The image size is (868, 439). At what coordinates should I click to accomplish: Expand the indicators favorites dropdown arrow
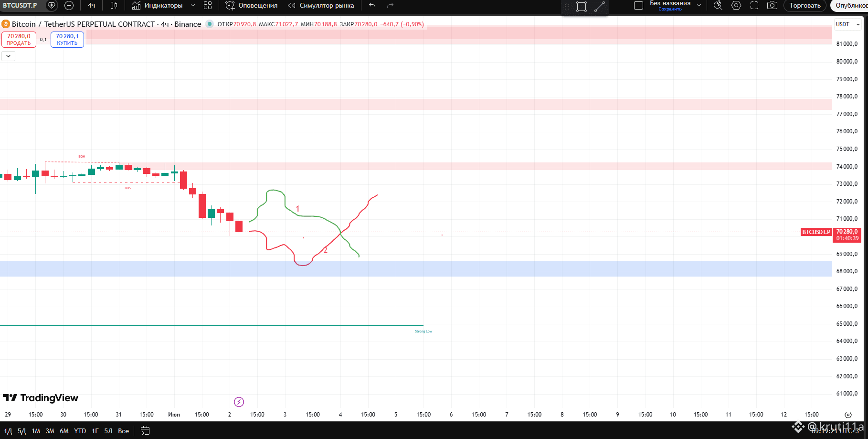(x=193, y=5)
